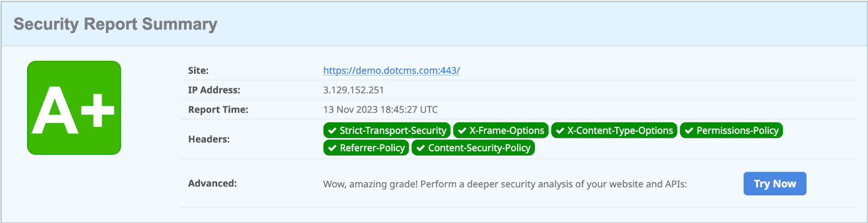Viewport: 868px width, 223px height.
Task: Click the checkmark on Strict-Transport-Security
Action: point(332,131)
